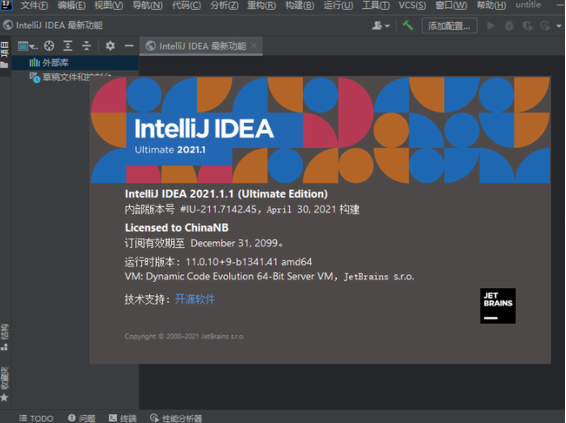Click the Licensed to ChinaNB text

177,228
